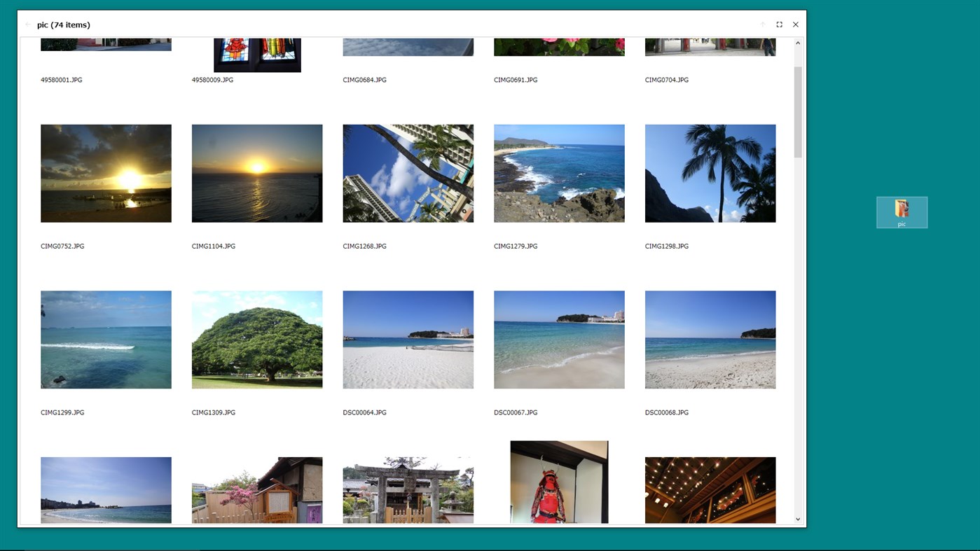The height and width of the screenshot is (551, 980).
Task: Click the up navigation arrow icon
Action: tap(762, 25)
